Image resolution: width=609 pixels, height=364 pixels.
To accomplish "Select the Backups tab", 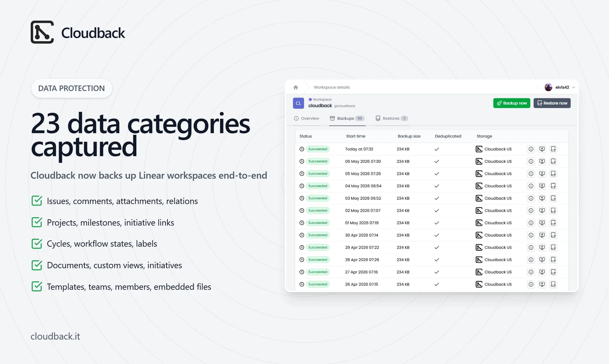I will coord(347,118).
